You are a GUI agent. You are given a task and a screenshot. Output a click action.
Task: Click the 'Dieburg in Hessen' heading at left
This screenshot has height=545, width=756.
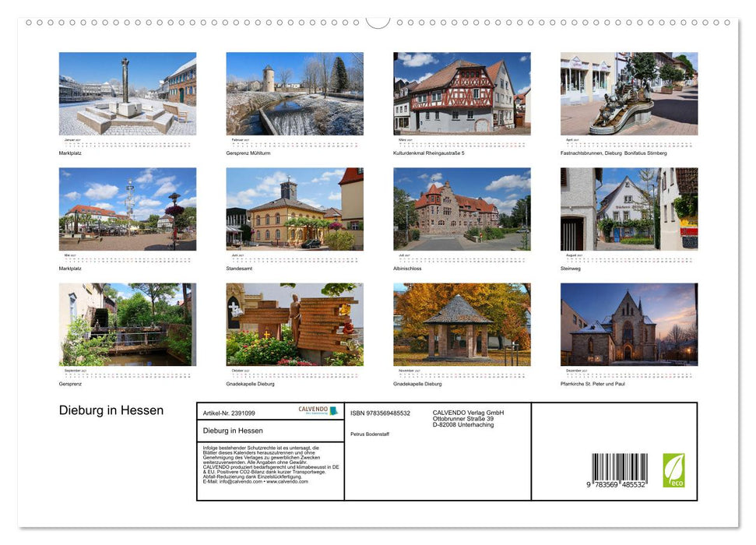pyautogui.click(x=111, y=410)
